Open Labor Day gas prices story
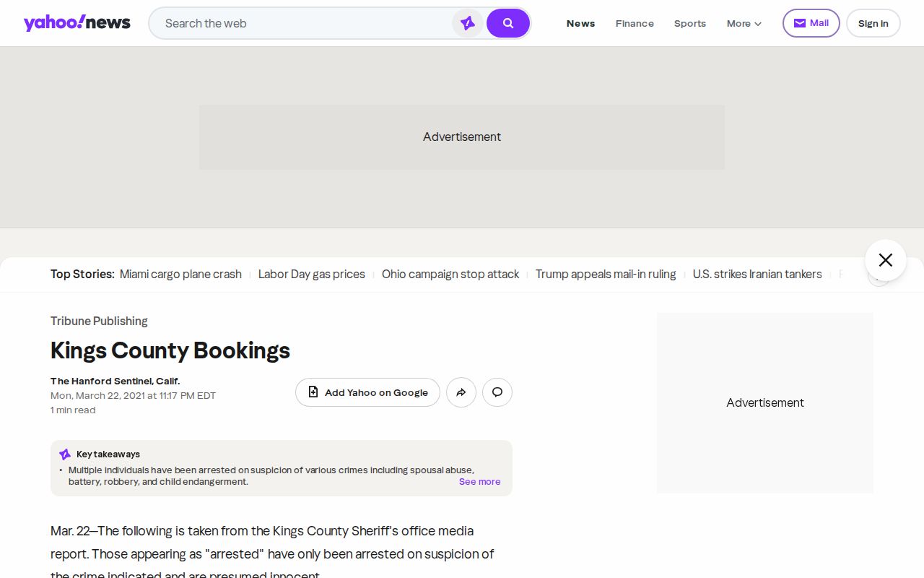Image resolution: width=924 pixels, height=578 pixels. point(312,275)
